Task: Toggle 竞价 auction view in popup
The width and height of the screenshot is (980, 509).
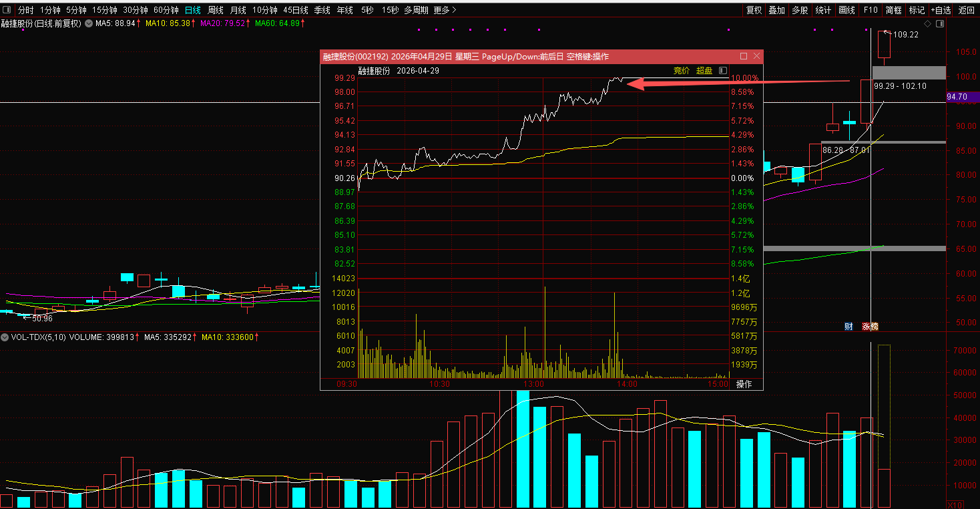Action: [682, 71]
